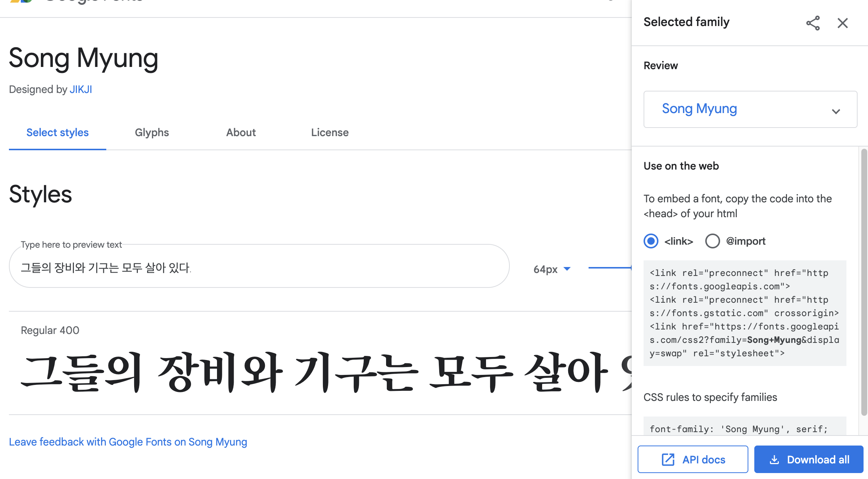Open the About tab
The width and height of the screenshot is (868, 479).
[x=241, y=132]
